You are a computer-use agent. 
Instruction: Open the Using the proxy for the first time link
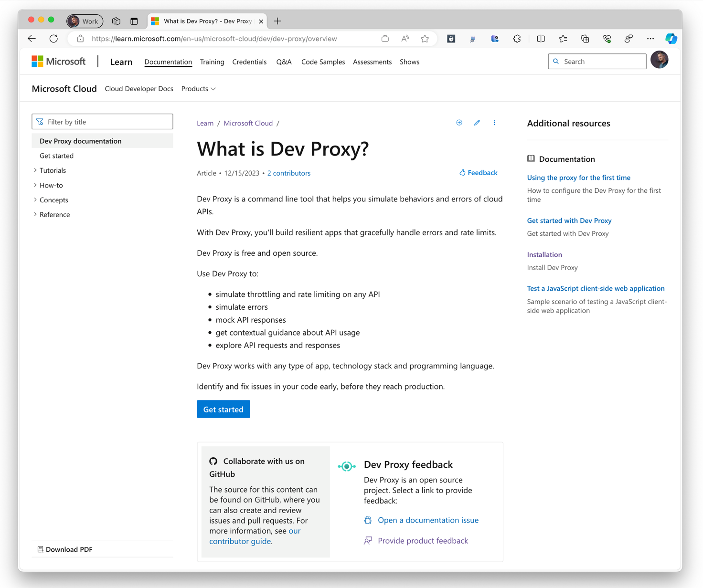pos(578,177)
